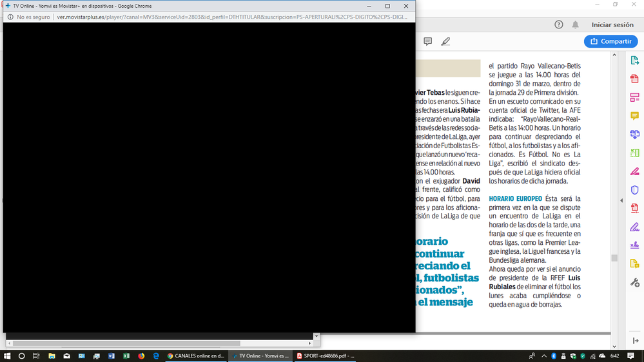Open the Edit PDF tool in Acrobat sidebar
Screen dimensions: 644x362
pyautogui.click(x=634, y=97)
